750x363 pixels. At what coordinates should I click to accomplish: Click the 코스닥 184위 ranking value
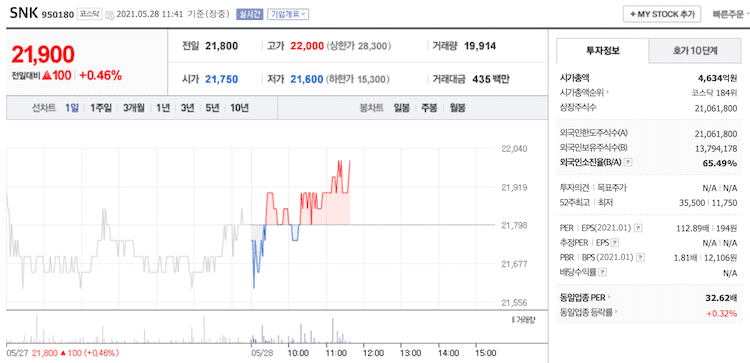coord(715,93)
